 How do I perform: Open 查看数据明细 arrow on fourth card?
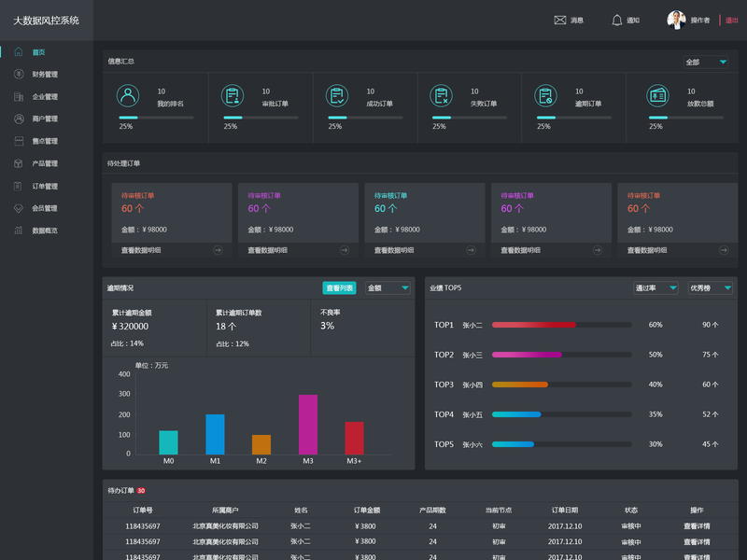pos(597,250)
